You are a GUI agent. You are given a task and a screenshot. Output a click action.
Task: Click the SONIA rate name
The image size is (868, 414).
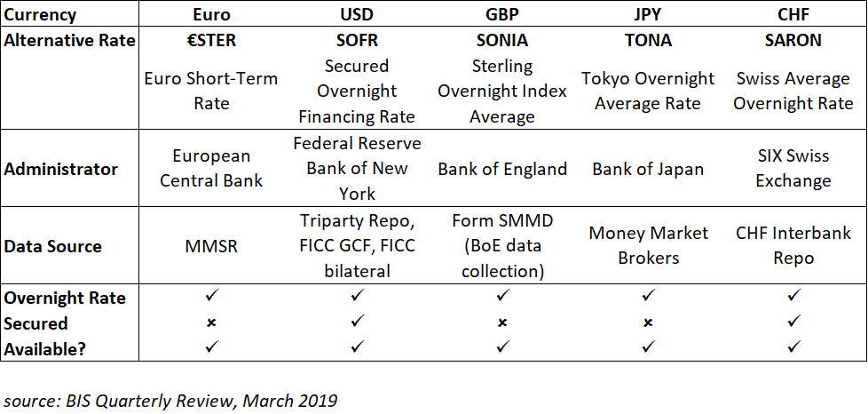pos(502,40)
